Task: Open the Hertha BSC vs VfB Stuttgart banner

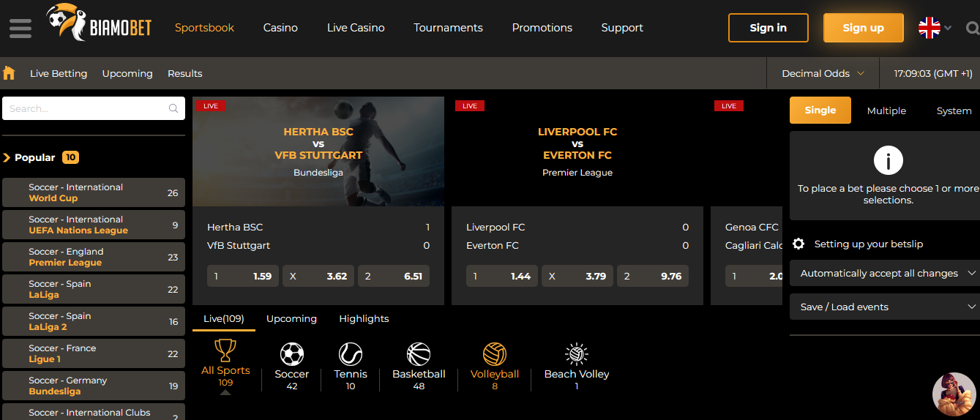Action: (x=318, y=151)
